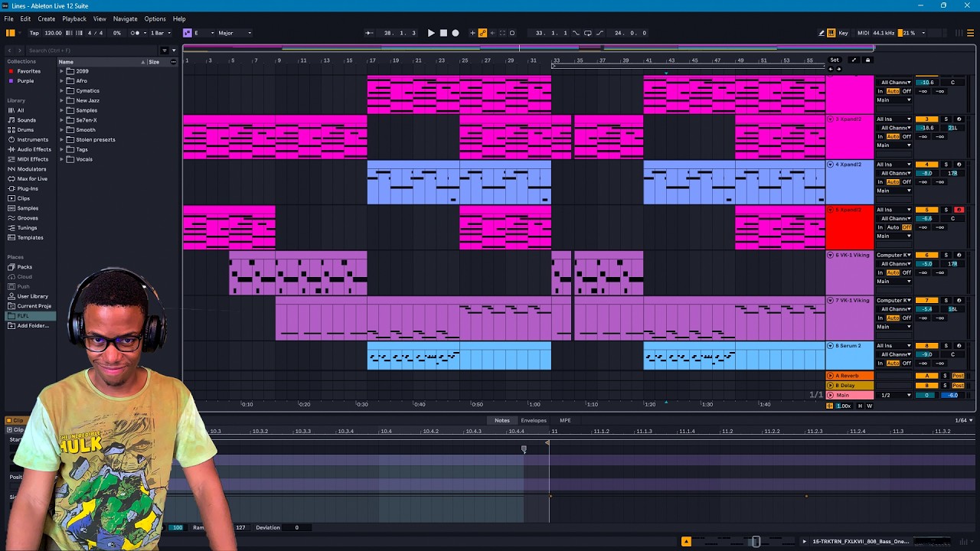The image size is (980, 551).
Task: Set track 6 monitor to Off
Action: click(906, 272)
